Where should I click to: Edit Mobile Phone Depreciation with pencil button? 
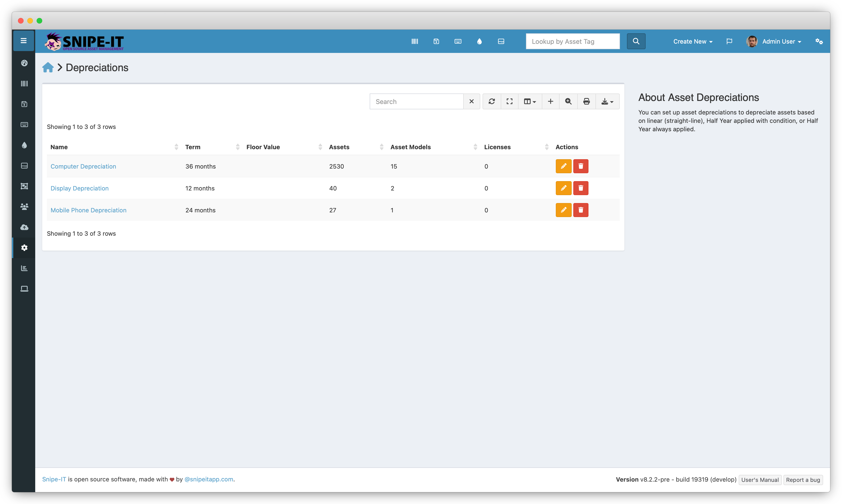[x=563, y=210]
